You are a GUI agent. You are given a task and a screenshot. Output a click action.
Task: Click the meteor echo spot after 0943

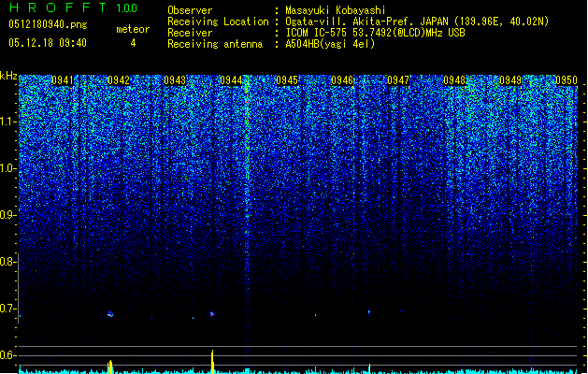(x=212, y=313)
